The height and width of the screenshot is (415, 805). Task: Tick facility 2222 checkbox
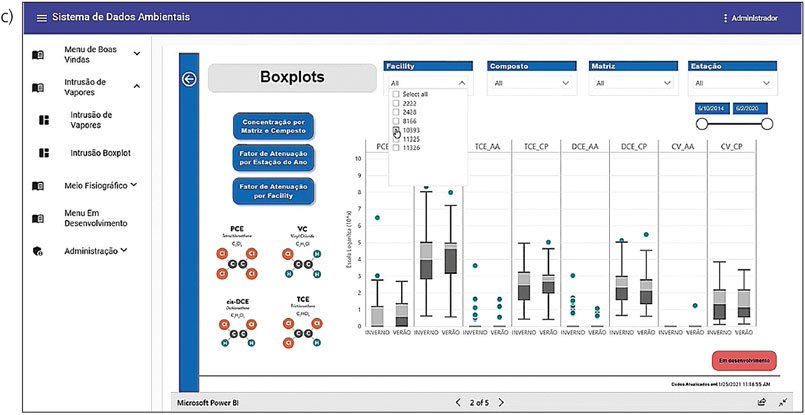[397, 104]
